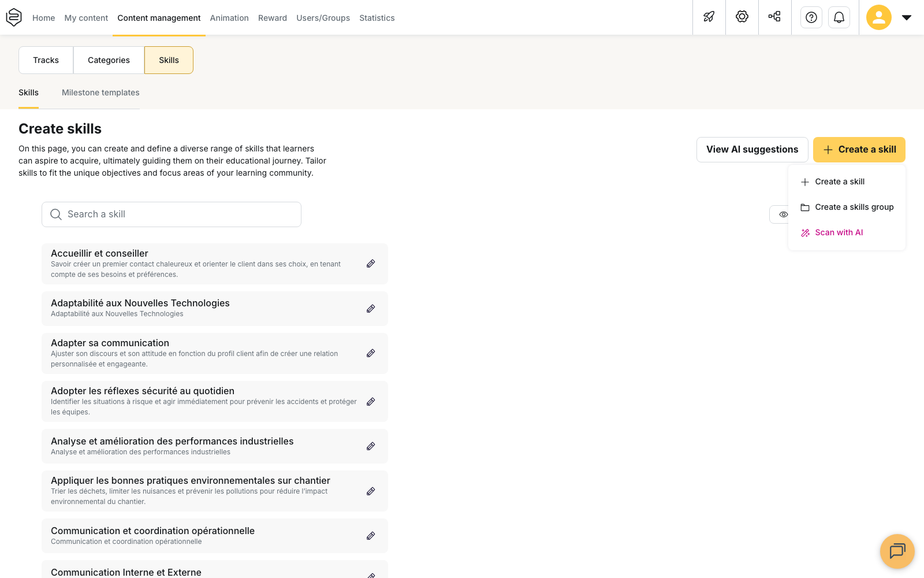Select the Skills sub-tab
The width and height of the screenshot is (924, 578).
point(28,92)
